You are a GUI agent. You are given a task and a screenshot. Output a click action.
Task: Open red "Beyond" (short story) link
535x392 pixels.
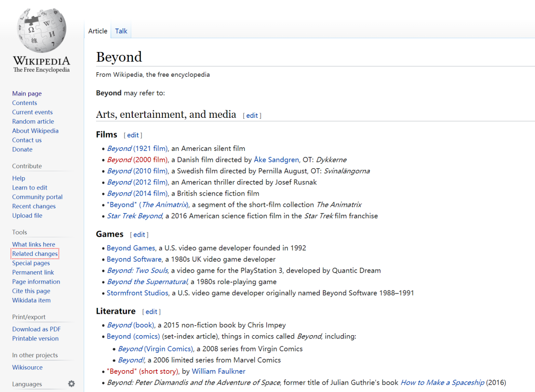[143, 372]
